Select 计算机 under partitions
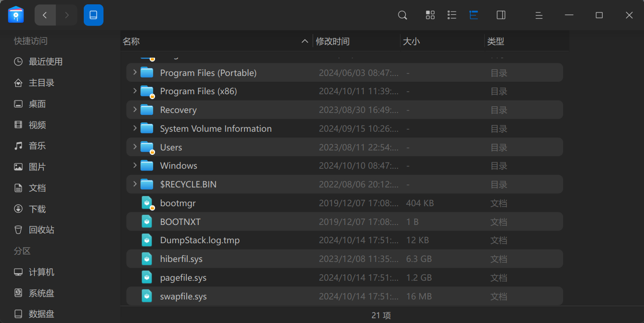Image resolution: width=644 pixels, height=323 pixels. point(34,272)
